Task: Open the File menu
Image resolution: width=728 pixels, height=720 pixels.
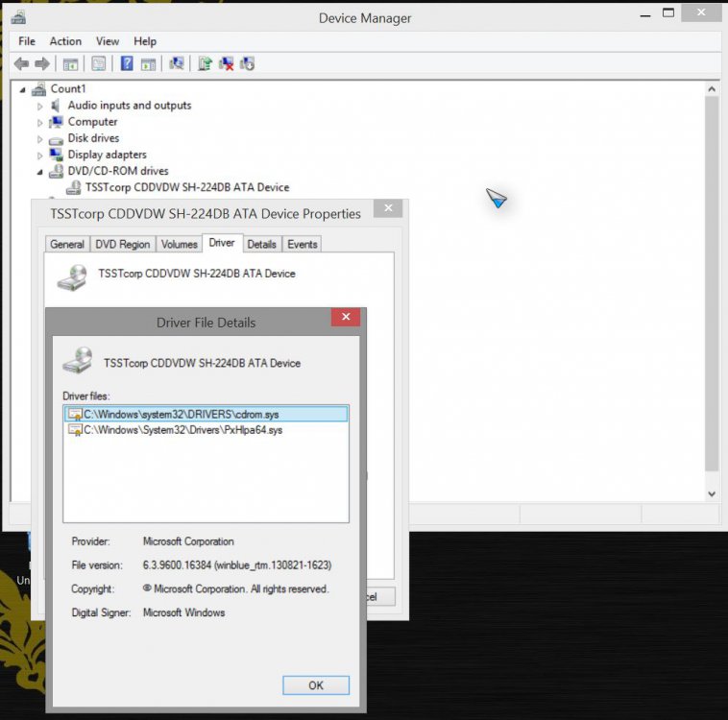Action: tap(27, 41)
